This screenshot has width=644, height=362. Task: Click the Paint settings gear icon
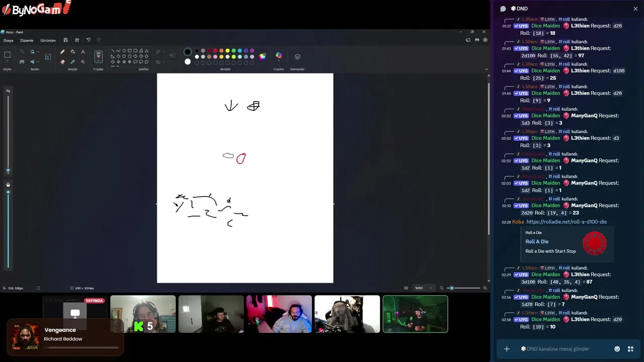(x=485, y=40)
